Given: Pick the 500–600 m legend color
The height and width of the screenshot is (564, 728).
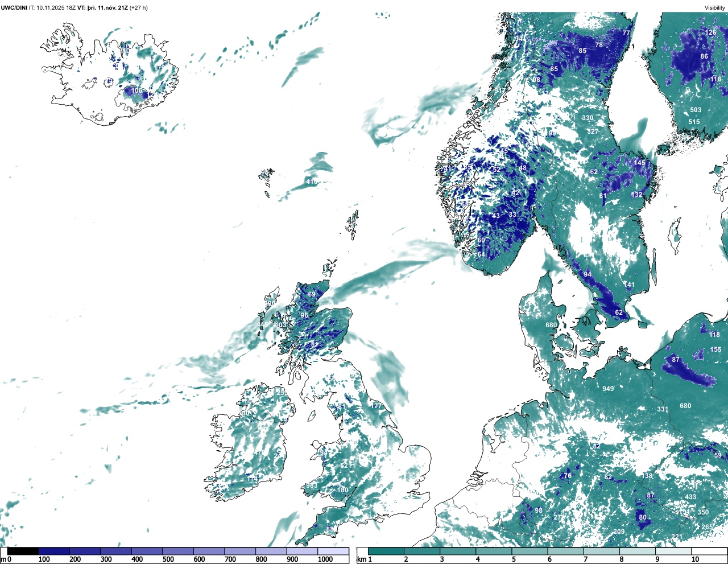Looking at the screenshot, I should [x=178, y=551].
